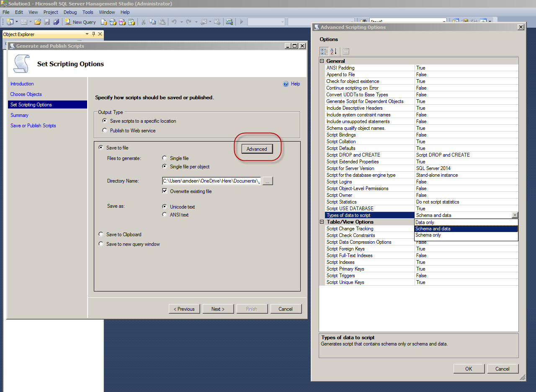Open the Tools menu

coord(88,12)
